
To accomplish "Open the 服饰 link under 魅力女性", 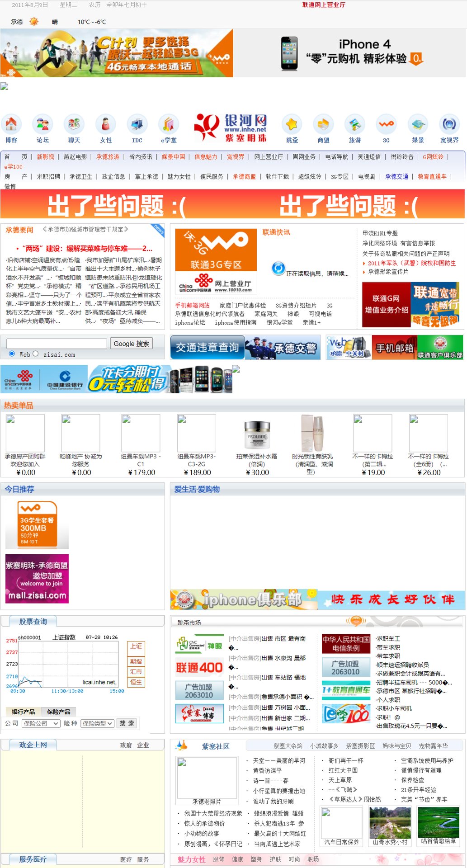I will tap(219, 859).
